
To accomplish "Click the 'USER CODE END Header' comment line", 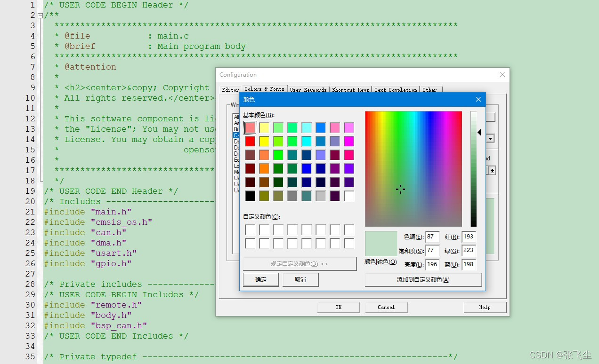I will [x=111, y=191].
